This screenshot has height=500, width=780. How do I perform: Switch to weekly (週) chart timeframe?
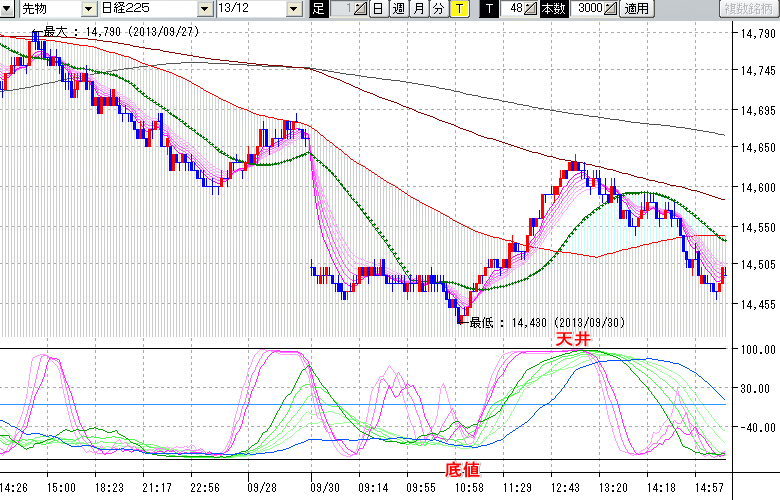(398, 9)
